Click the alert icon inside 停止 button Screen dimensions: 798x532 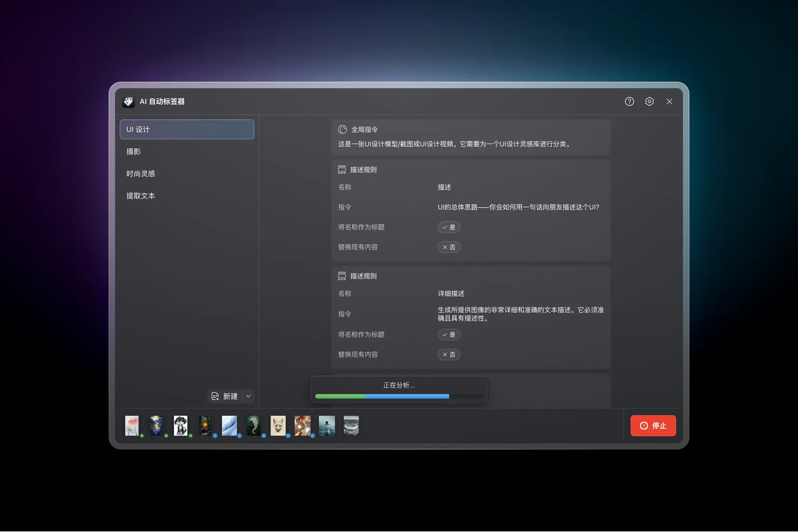pos(643,426)
